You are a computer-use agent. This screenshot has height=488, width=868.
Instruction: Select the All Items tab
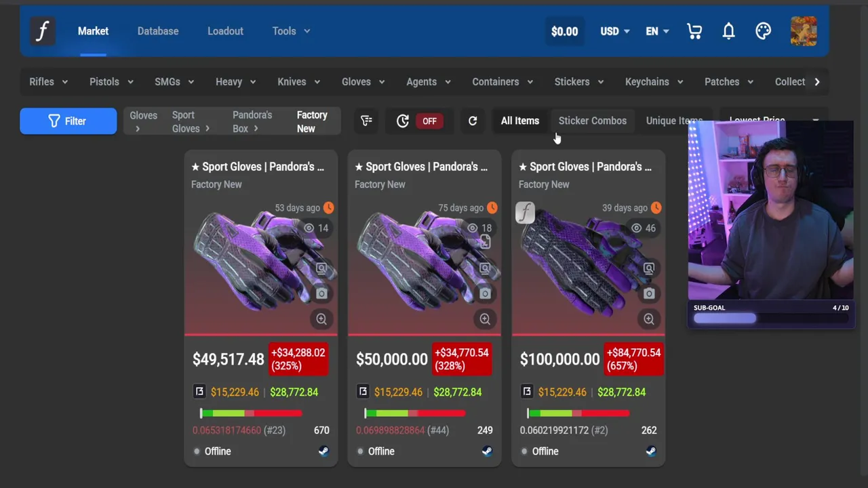pyautogui.click(x=520, y=121)
